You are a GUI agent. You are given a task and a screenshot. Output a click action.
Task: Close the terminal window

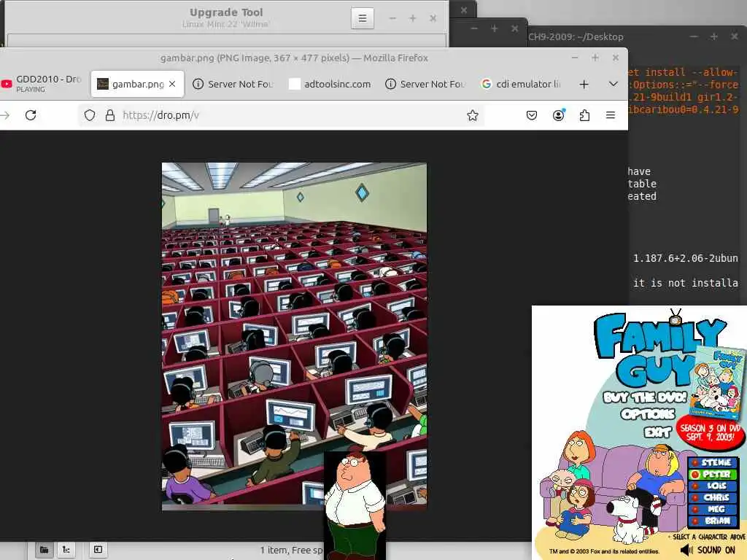[734, 36]
